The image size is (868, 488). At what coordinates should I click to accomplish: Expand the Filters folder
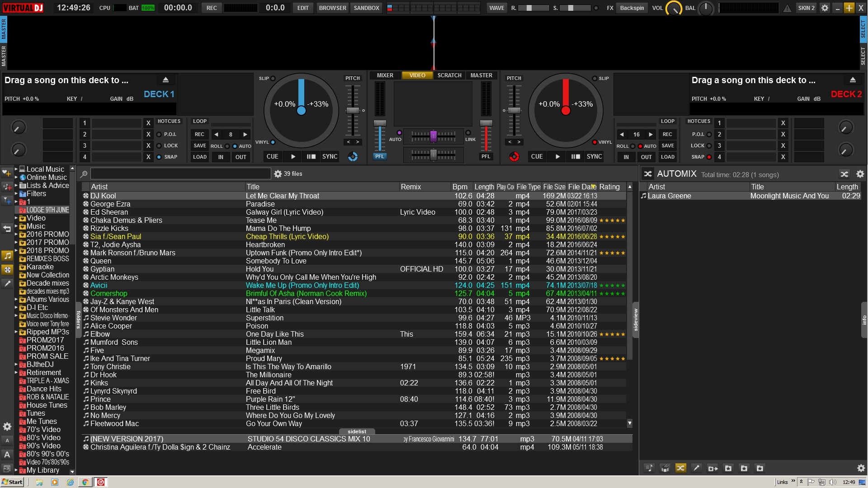tap(16, 194)
